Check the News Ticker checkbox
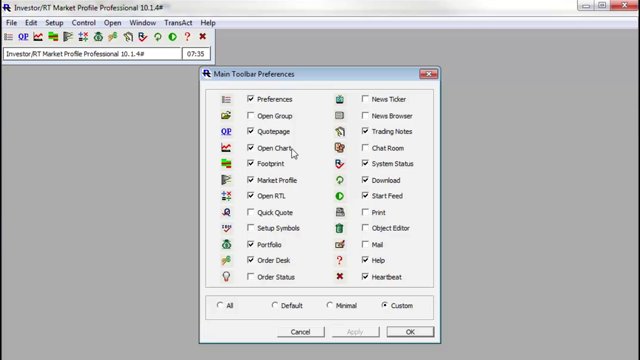Screen dimensions: 640x360 (x=365, y=99)
